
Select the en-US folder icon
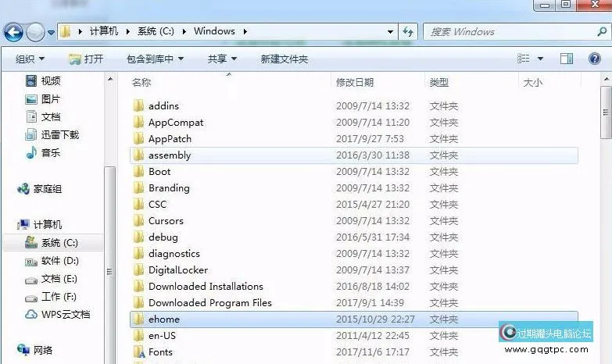[138, 335]
